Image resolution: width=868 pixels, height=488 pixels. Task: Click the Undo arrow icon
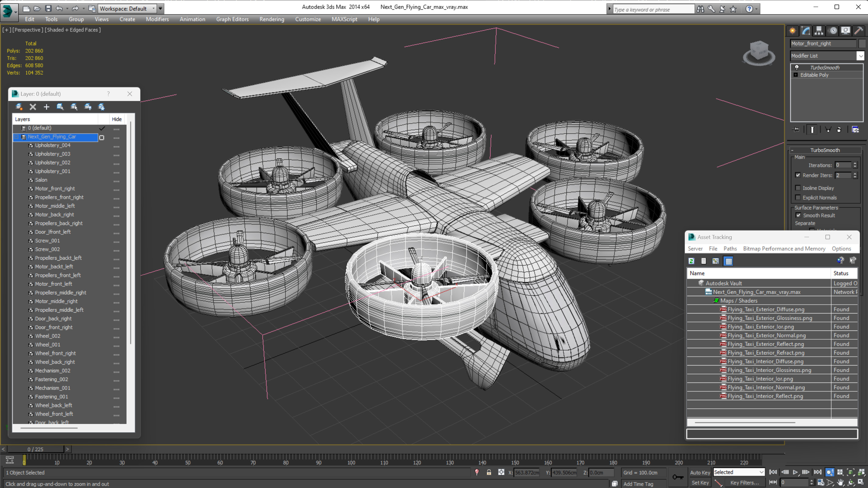59,9
